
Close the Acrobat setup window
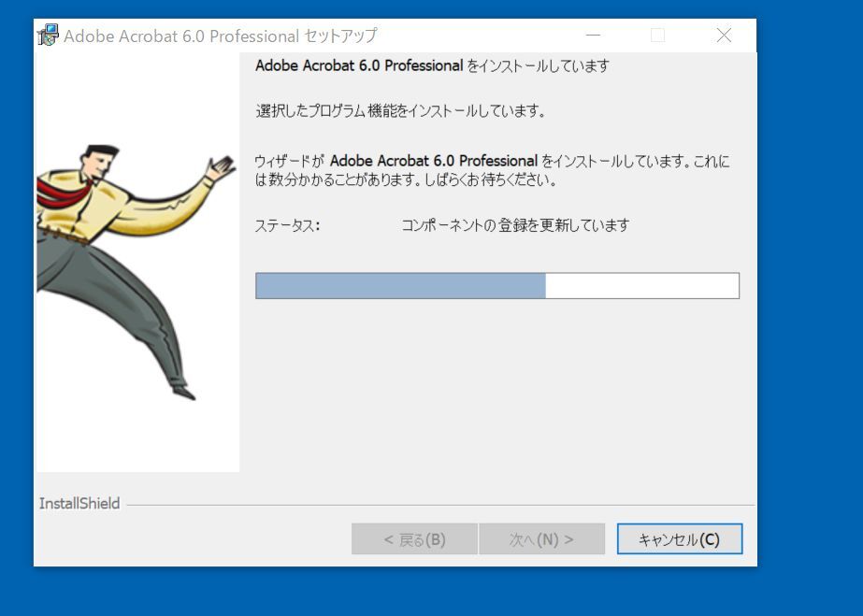click(x=724, y=36)
